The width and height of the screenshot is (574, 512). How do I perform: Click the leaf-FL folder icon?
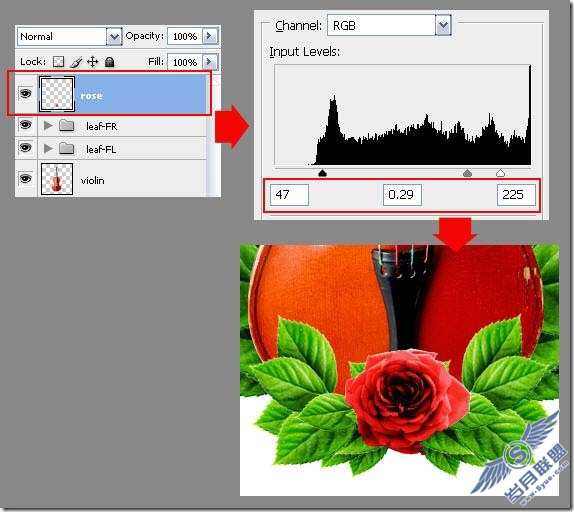[67, 148]
